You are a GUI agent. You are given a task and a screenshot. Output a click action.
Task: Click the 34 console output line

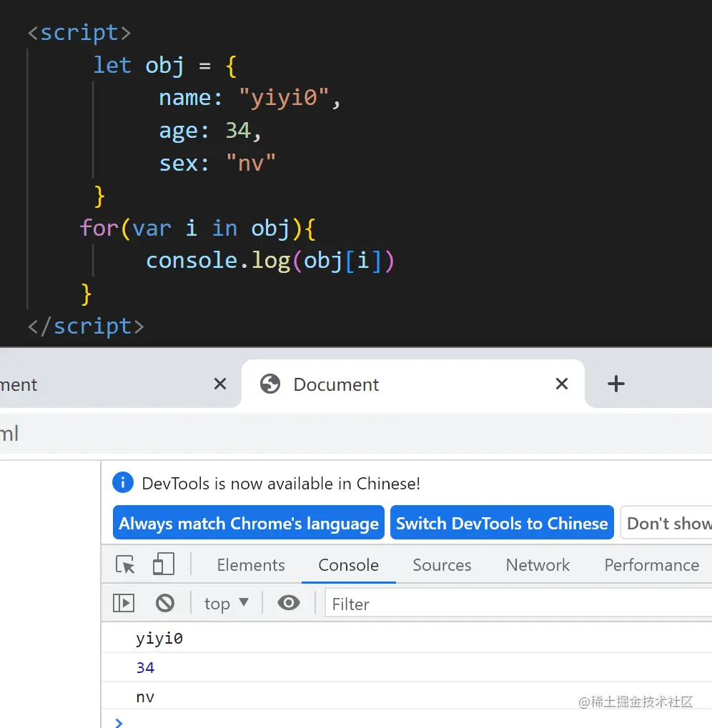point(145,668)
